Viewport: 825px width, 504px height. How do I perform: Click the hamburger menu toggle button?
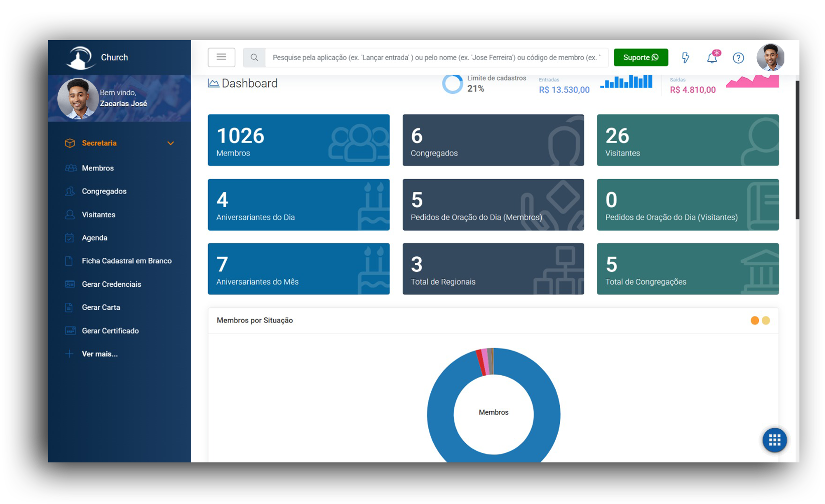coord(221,57)
